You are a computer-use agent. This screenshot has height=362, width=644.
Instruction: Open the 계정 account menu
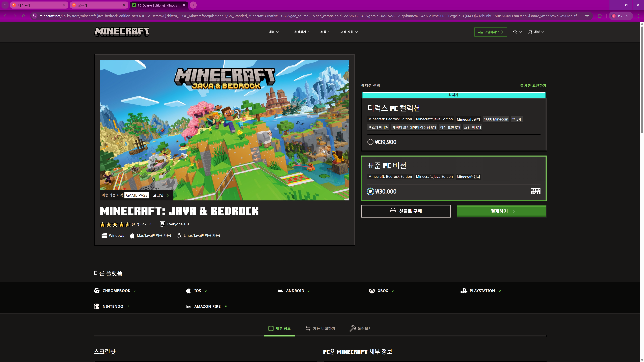[536, 32]
